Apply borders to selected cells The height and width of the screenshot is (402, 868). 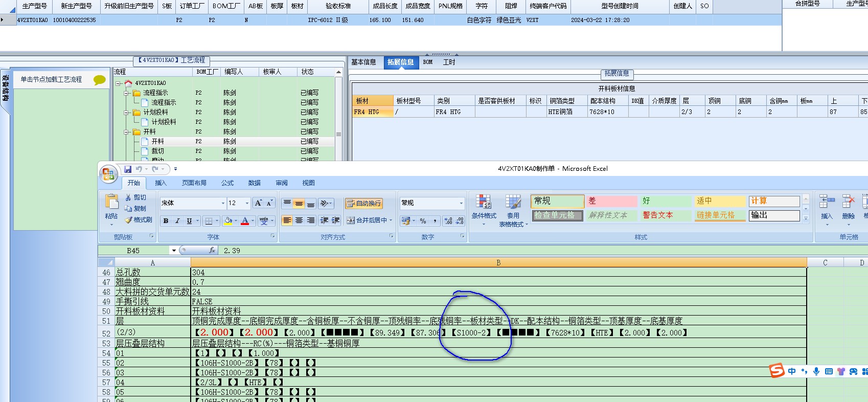point(209,221)
